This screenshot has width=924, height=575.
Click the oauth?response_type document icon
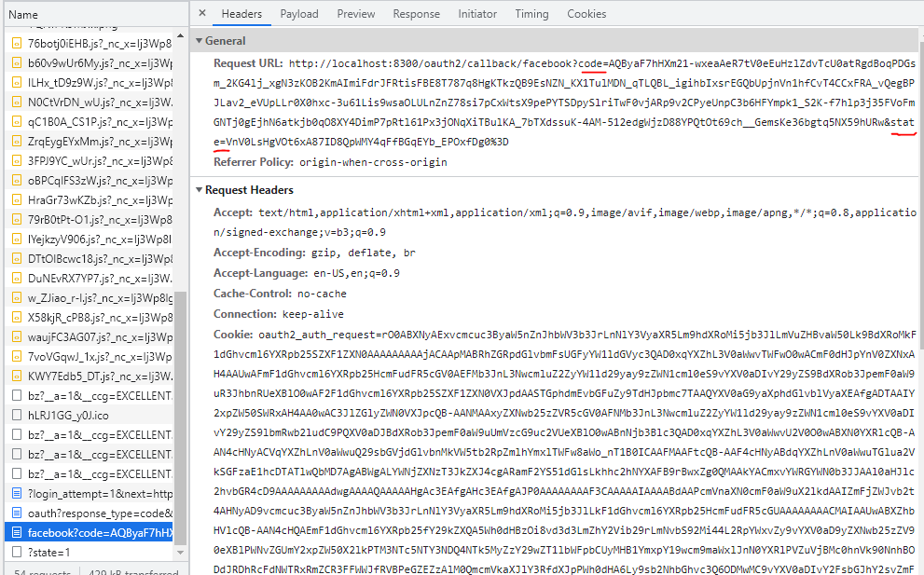click(x=17, y=513)
